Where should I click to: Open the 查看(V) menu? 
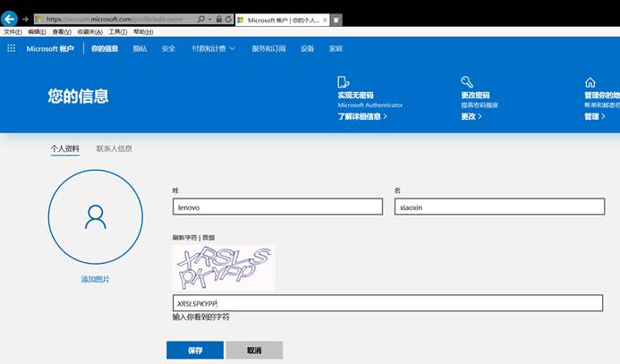(62, 32)
